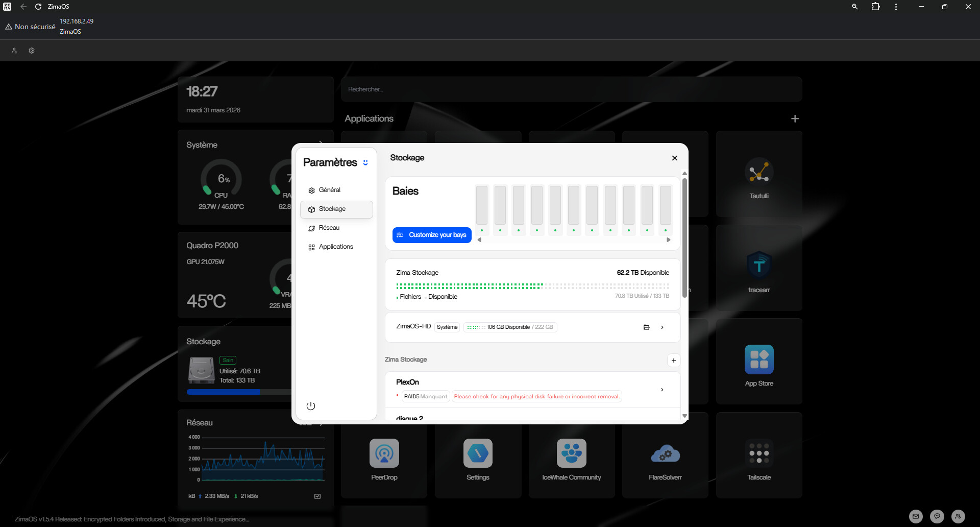The image size is (980, 527).
Task: Launch the Tailscale app
Action: (758, 453)
